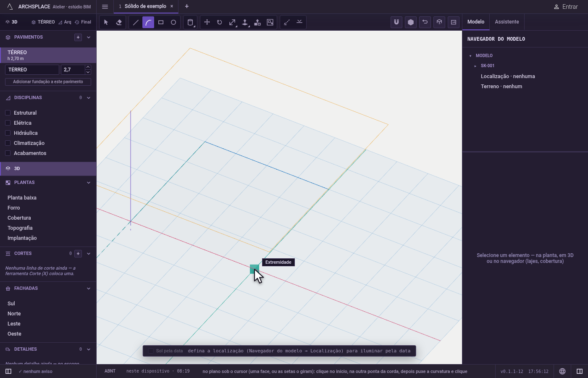The image size is (588, 378).
Task: Choose the Cylinder solid tool
Action: 190,22
